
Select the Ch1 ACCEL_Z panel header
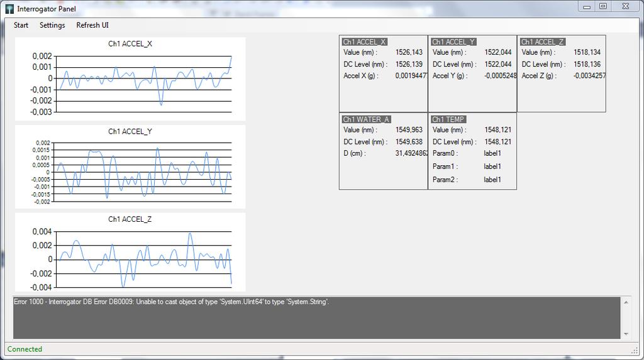coord(543,42)
